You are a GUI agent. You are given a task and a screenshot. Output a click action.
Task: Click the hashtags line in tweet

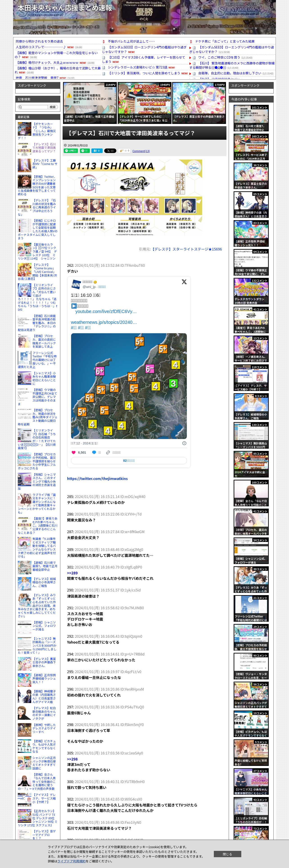point(81,327)
